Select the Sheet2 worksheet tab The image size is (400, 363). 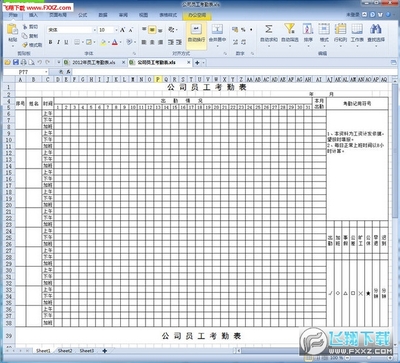(x=65, y=351)
